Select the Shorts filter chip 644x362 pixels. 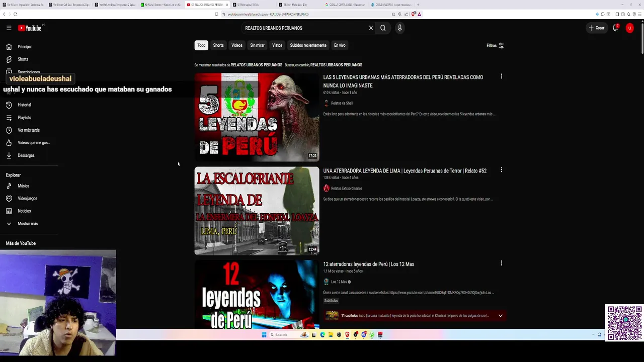(x=218, y=45)
